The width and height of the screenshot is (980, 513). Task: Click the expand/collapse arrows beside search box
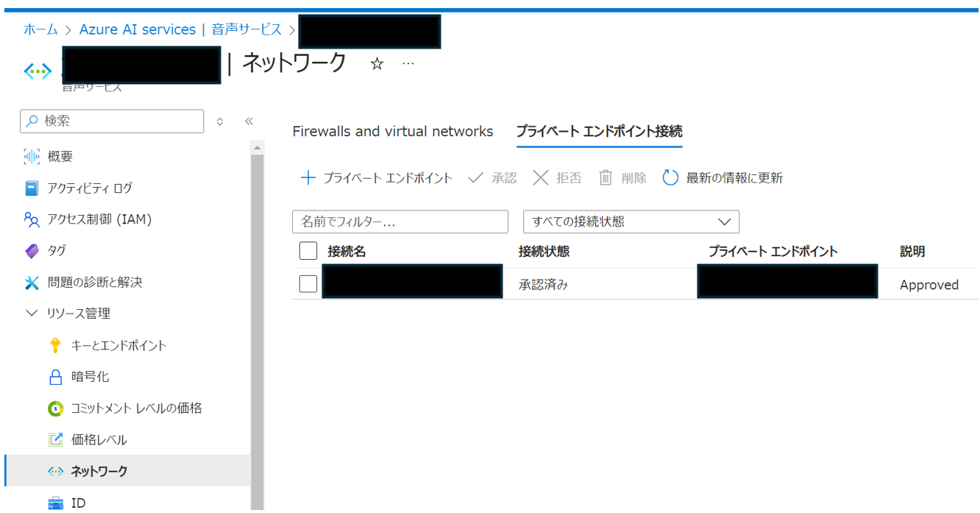[219, 121]
